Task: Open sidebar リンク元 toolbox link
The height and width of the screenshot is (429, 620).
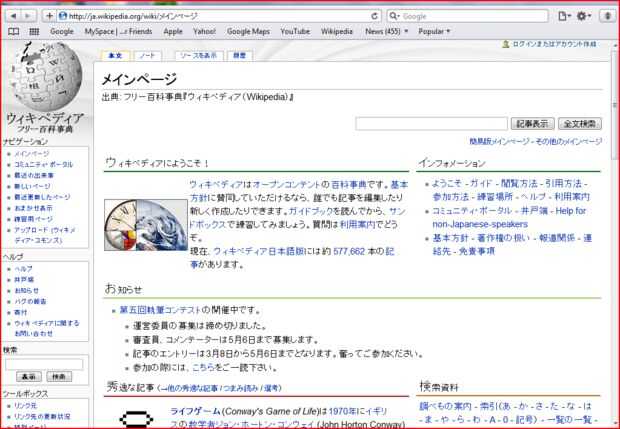Action: click(x=25, y=406)
